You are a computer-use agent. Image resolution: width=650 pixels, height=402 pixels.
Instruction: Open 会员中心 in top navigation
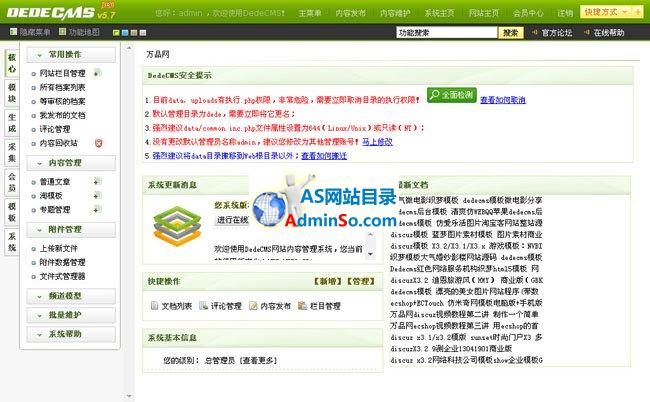pyautogui.click(x=528, y=13)
